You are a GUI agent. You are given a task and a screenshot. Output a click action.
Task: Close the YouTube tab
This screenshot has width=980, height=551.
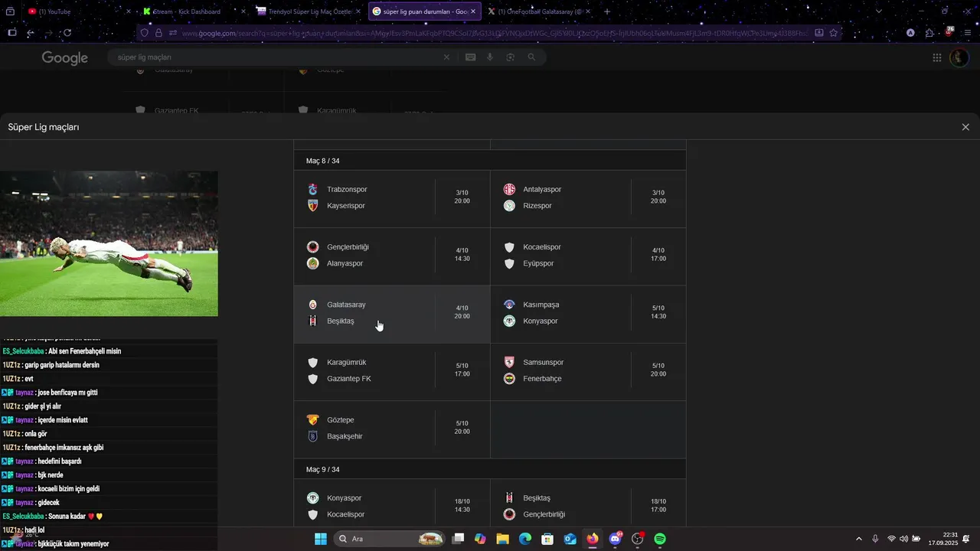pyautogui.click(x=129, y=11)
